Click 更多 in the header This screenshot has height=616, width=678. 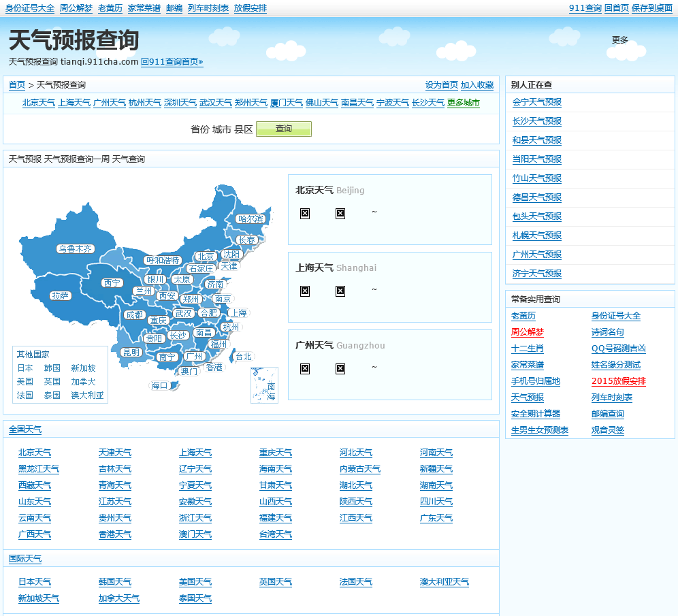point(619,39)
